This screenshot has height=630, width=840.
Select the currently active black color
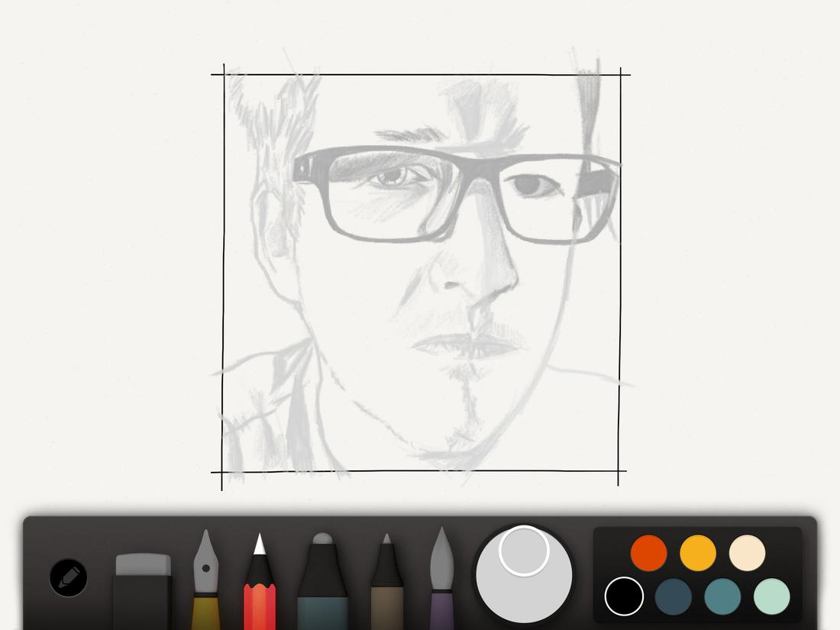(625, 597)
